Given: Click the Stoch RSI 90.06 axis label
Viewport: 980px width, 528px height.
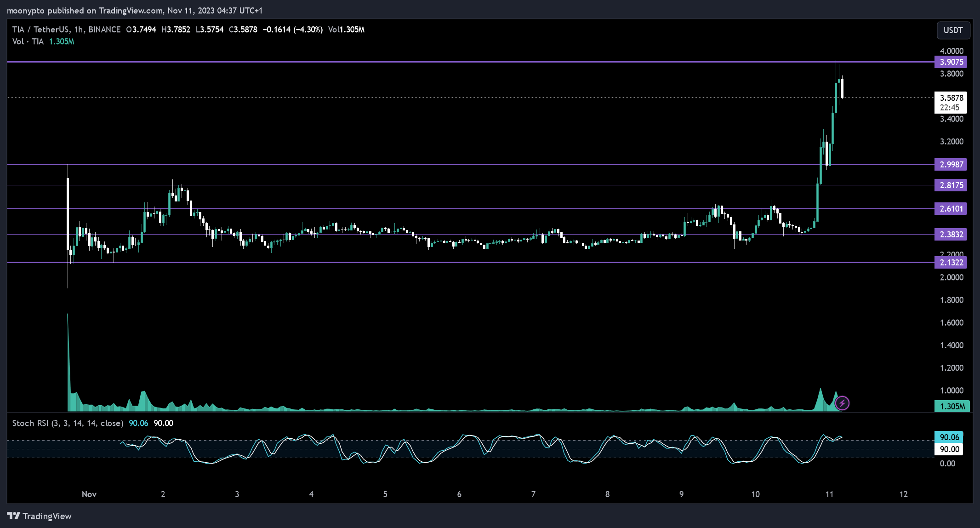Looking at the screenshot, I should (949, 437).
